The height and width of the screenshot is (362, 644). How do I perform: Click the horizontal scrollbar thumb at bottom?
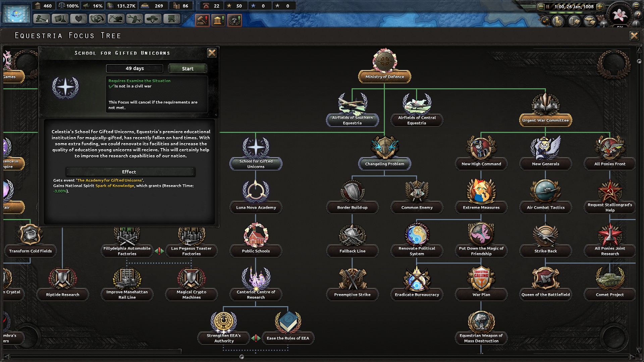pos(241,357)
